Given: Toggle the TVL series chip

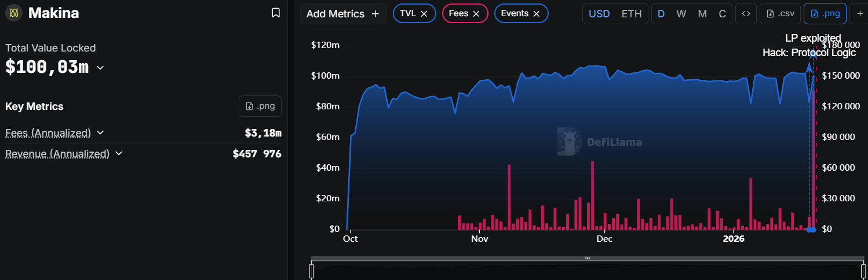Looking at the screenshot, I should 408,14.
